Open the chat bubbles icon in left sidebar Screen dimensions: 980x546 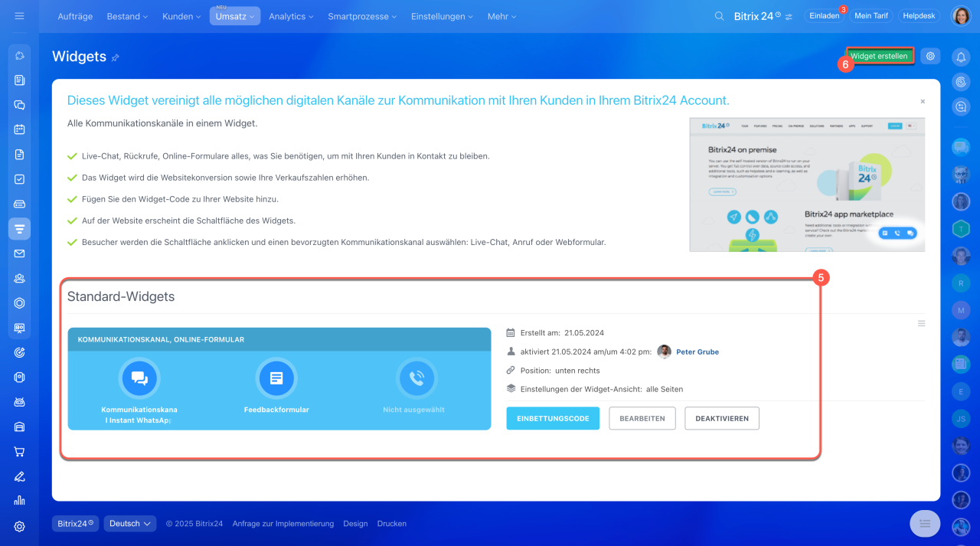tap(20, 105)
